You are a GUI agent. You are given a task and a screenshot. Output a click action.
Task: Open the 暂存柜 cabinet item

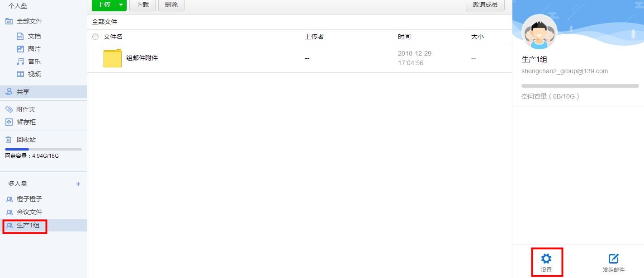point(26,122)
